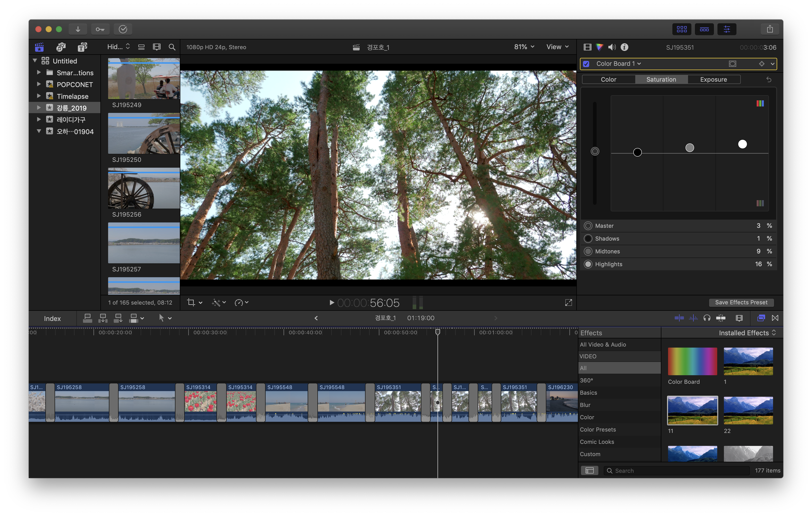The height and width of the screenshot is (516, 812).
Task: Switch to the Exposure tab
Action: tap(714, 80)
